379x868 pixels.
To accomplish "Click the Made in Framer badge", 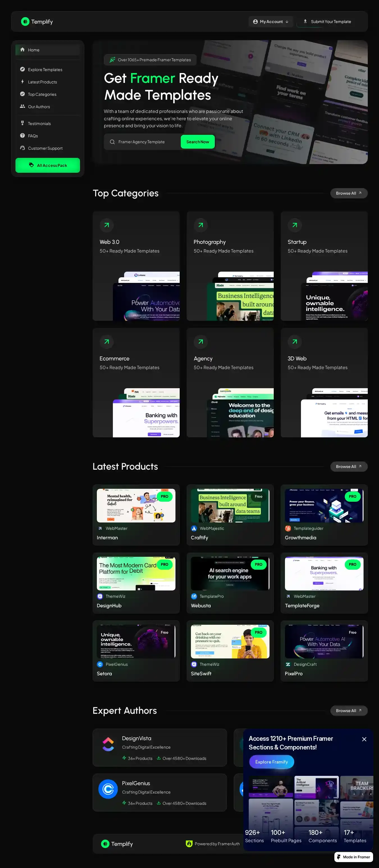I will [353, 857].
